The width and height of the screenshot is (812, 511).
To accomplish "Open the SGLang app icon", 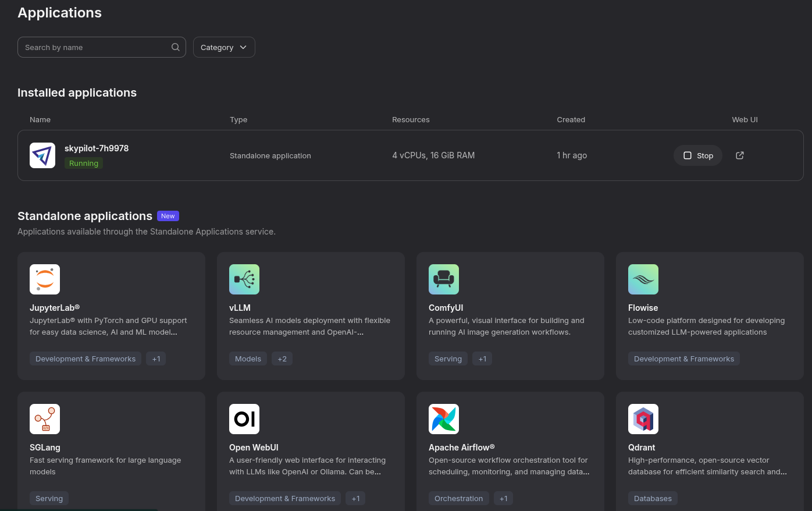I will pyautogui.click(x=45, y=419).
